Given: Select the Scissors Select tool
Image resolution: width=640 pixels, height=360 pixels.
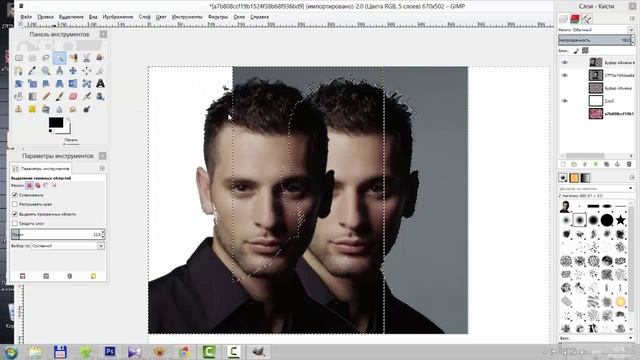Looking at the screenshot, I should [87, 58].
